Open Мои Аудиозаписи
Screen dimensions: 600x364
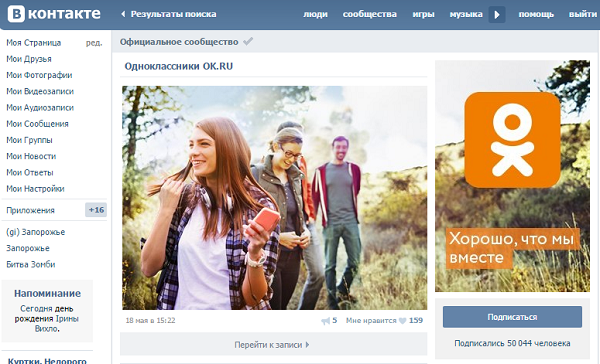click(x=40, y=108)
